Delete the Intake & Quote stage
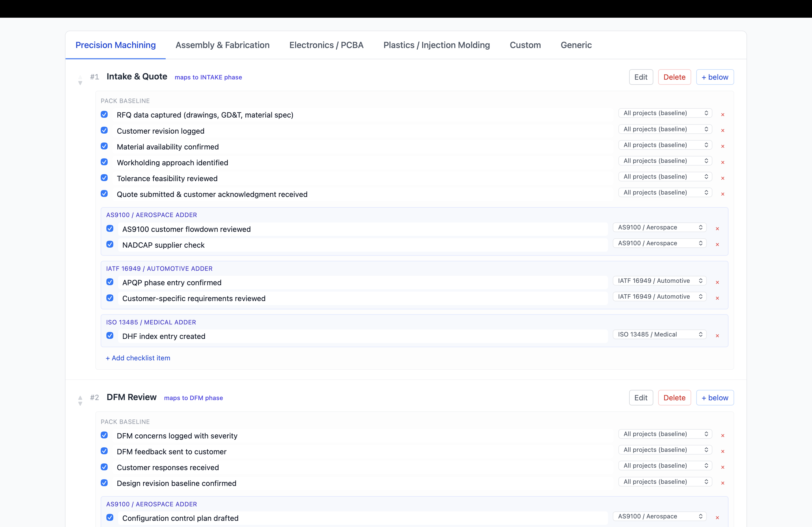The width and height of the screenshot is (812, 527). pos(675,77)
